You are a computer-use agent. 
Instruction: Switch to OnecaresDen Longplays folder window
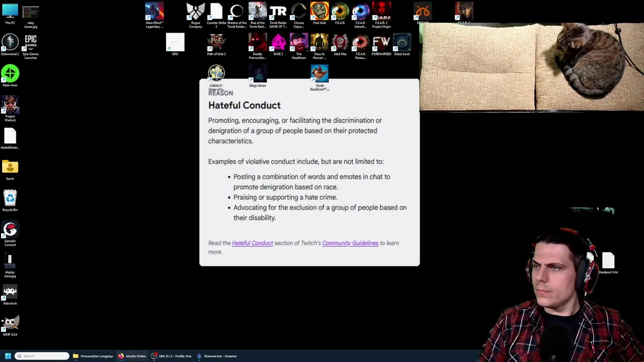[93, 356]
